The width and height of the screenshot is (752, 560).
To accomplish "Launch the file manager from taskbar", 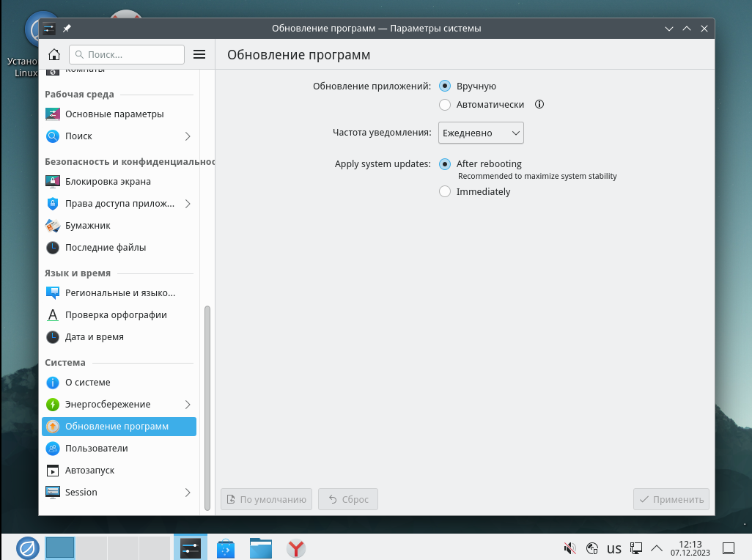I will pos(261,548).
